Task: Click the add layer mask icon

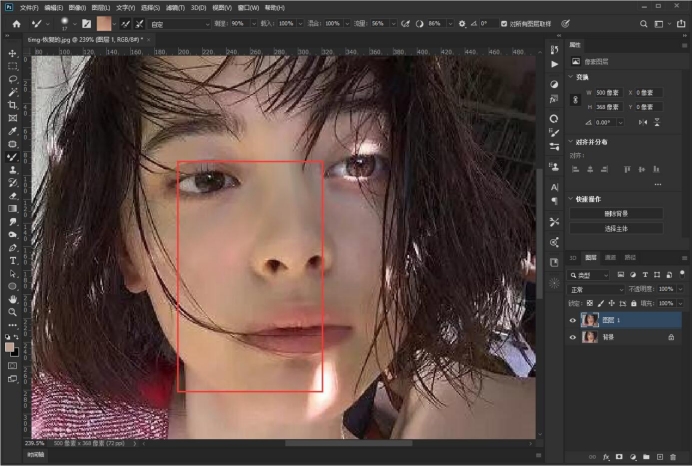Action: 619,457
